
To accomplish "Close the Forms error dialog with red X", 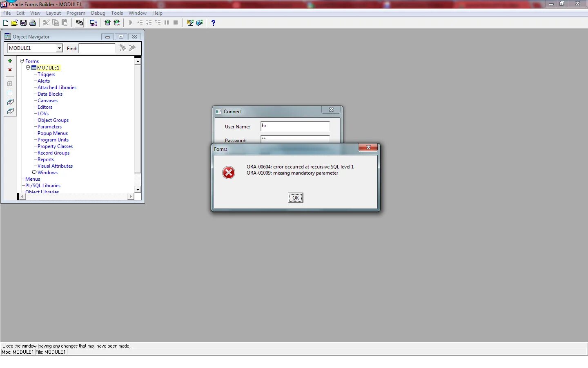I will pyautogui.click(x=368, y=147).
